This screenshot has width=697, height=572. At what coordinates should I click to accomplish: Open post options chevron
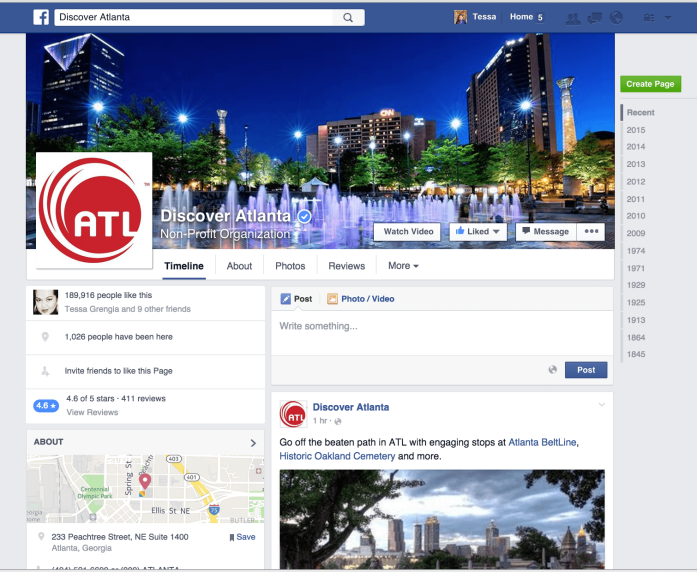pyautogui.click(x=601, y=404)
